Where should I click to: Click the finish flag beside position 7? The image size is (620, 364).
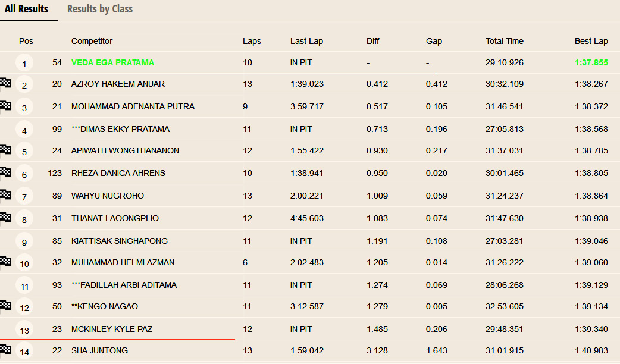(5, 194)
